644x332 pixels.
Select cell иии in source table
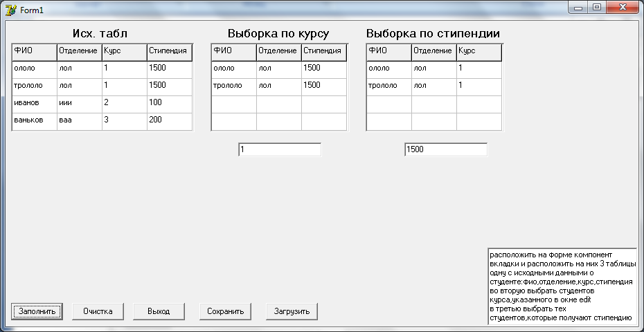pos(80,104)
